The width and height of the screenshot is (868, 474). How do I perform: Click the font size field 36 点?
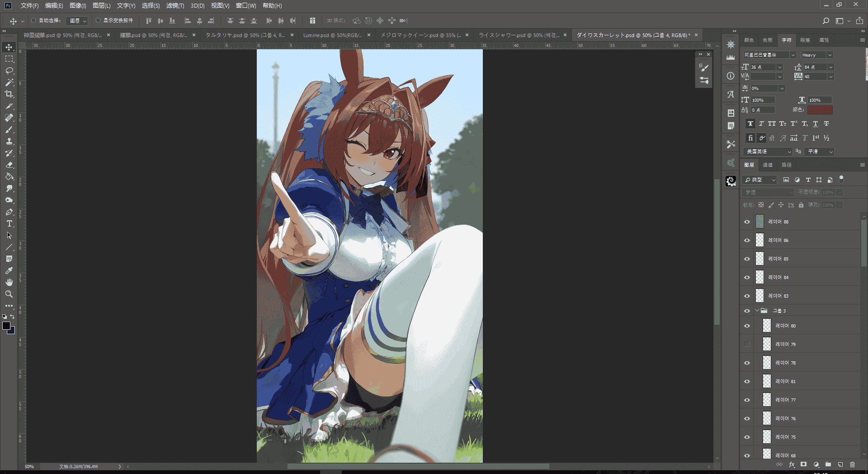[x=763, y=67]
